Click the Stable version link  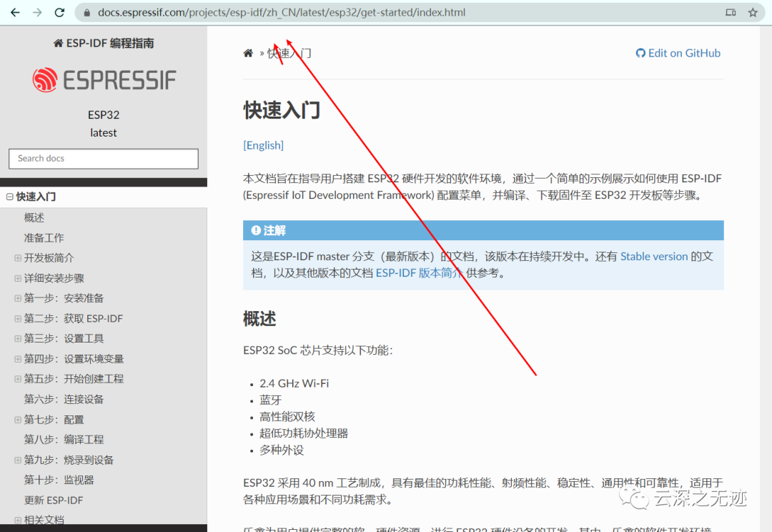coord(654,256)
